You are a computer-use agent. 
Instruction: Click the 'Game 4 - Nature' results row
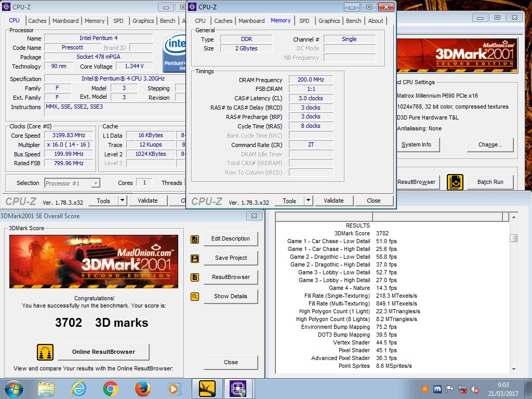[x=363, y=288]
